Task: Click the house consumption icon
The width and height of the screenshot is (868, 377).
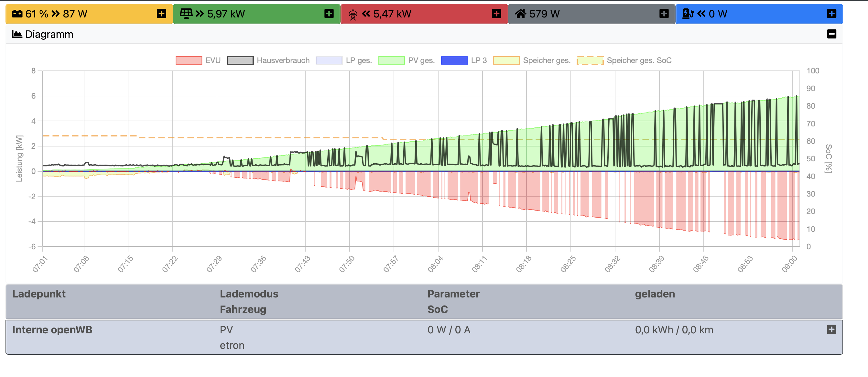Action: 520,14
